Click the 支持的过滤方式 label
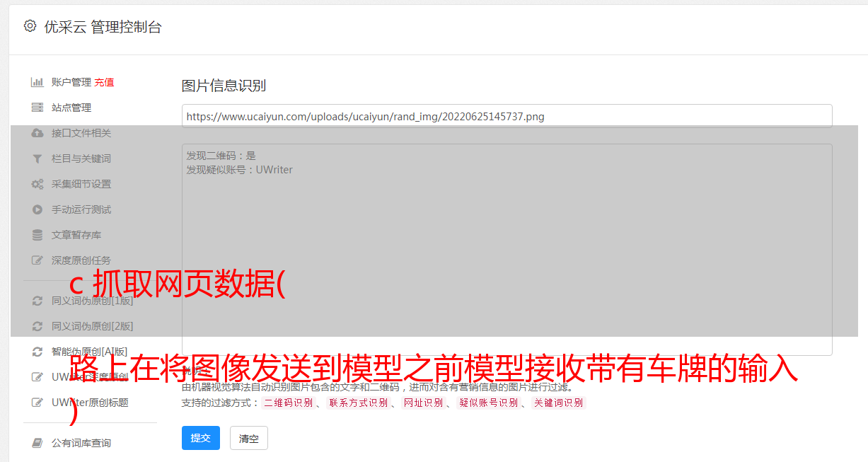Image resolution: width=868 pixels, height=462 pixels. click(x=221, y=403)
